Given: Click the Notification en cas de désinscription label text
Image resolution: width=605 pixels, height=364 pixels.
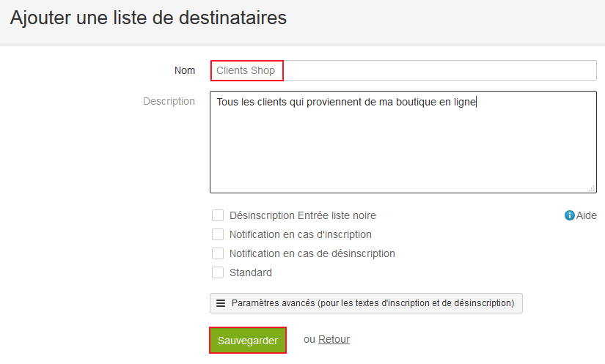Looking at the screenshot, I should click(312, 253).
